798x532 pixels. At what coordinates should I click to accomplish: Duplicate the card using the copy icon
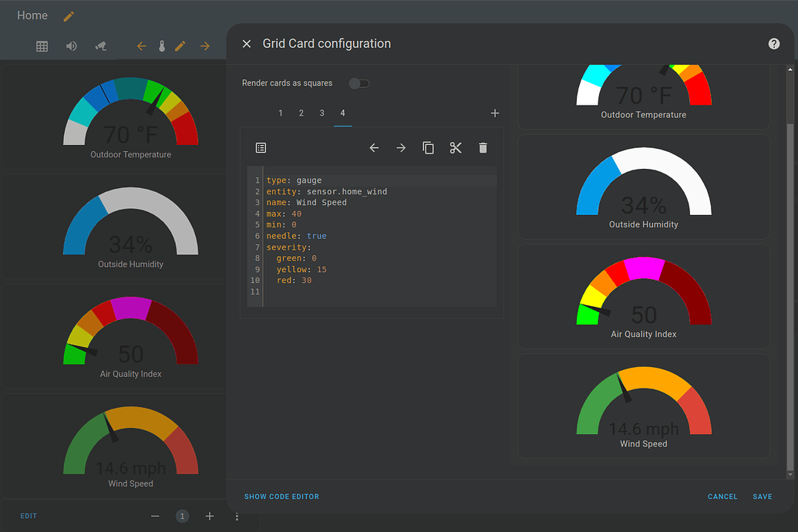pos(429,147)
